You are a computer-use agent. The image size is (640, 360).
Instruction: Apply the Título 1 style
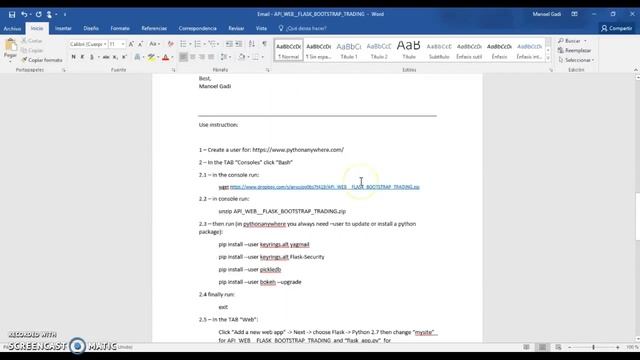click(x=349, y=50)
